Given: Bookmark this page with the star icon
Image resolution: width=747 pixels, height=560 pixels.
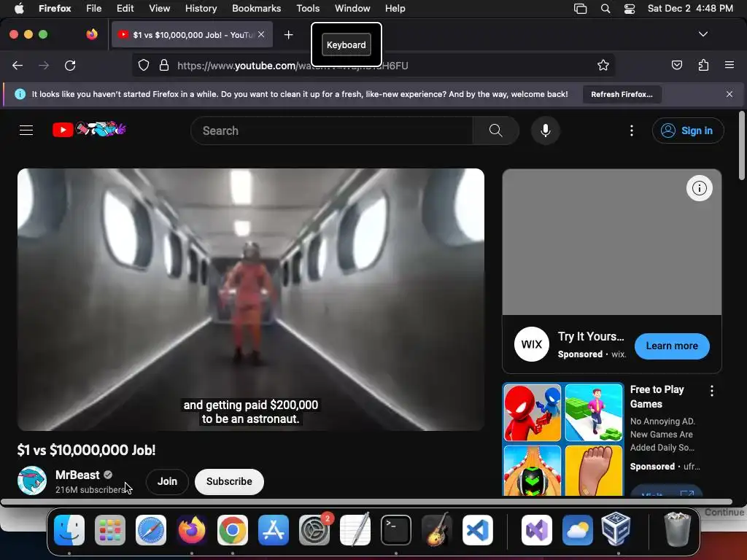Looking at the screenshot, I should [x=603, y=65].
